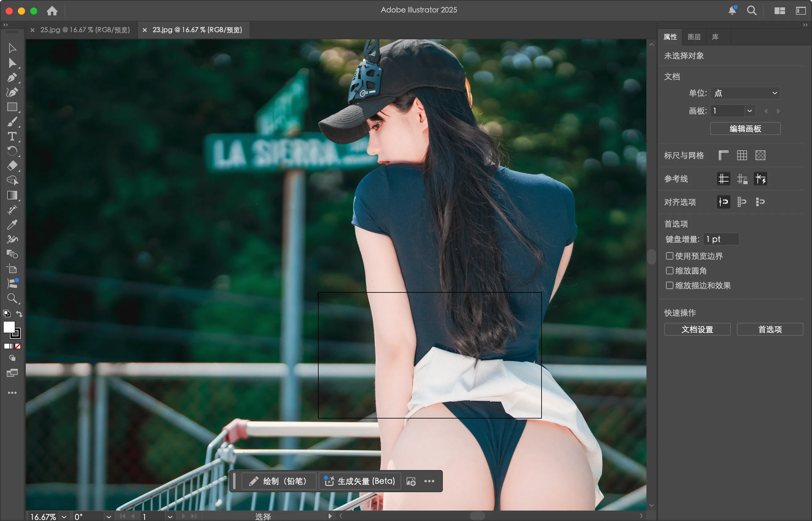The height and width of the screenshot is (521, 812).
Task: Enable 使用预览边界 checkbox
Action: pos(669,256)
